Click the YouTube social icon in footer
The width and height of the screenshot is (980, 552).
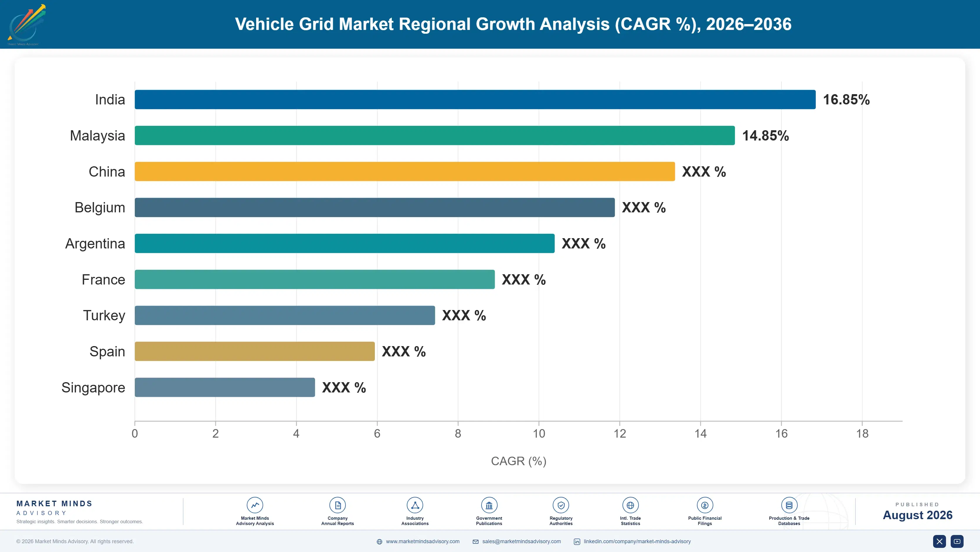[957, 541]
